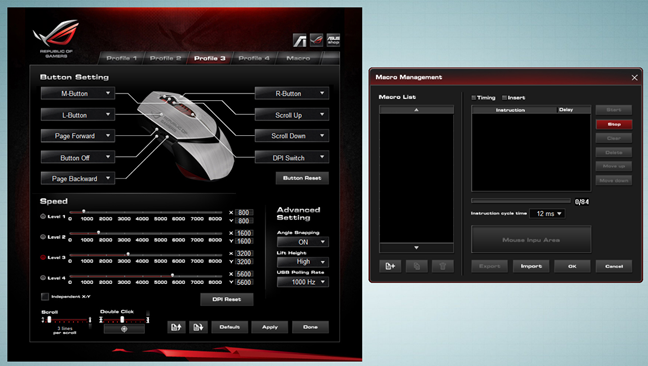Viewport: 648px width, 366px height.
Task: Click the AI logo icon at top
Action: [300, 40]
